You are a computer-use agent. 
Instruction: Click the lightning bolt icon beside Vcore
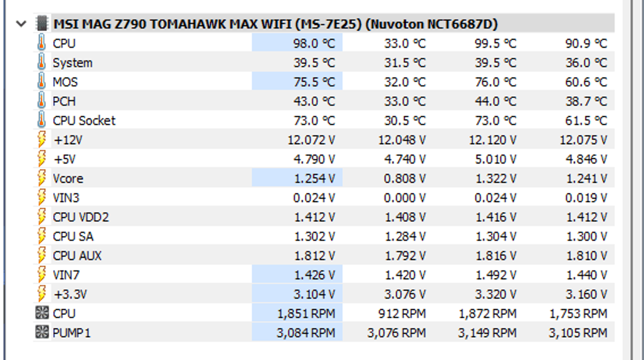pyautogui.click(x=41, y=178)
